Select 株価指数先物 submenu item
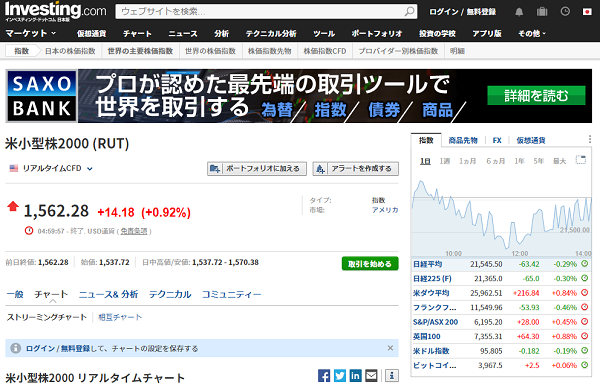This screenshot has width=600, height=385. click(x=269, y=51)
